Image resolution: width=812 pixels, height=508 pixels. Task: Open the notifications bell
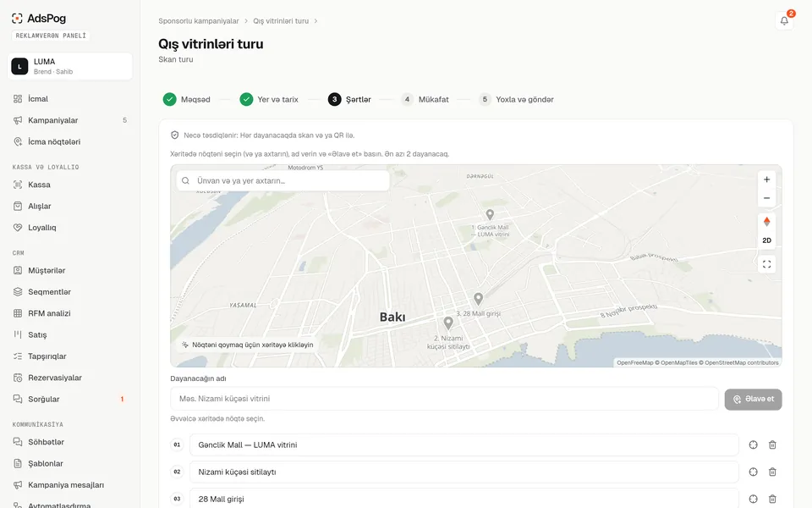point(784,20)
